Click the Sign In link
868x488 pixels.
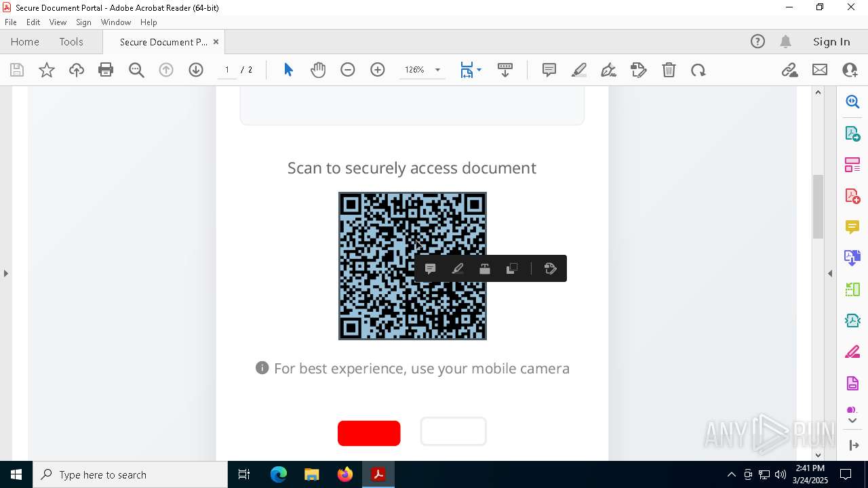pyautogui.click(x=831, y=41)
